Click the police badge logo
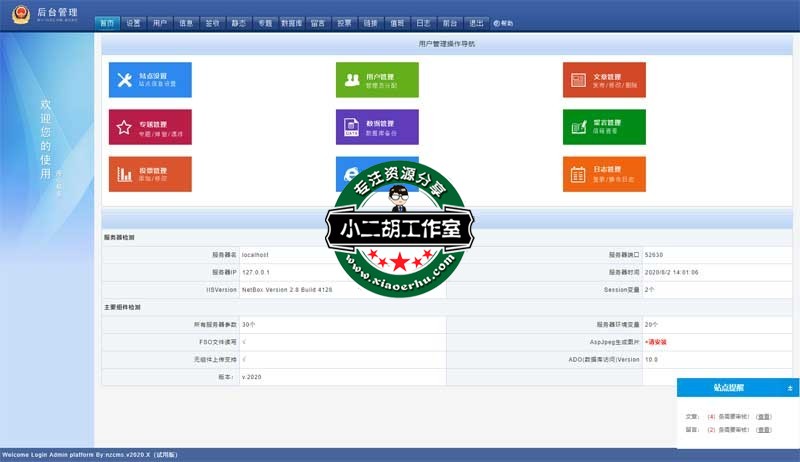The image size is (800, 462). [x=20, y=15]
